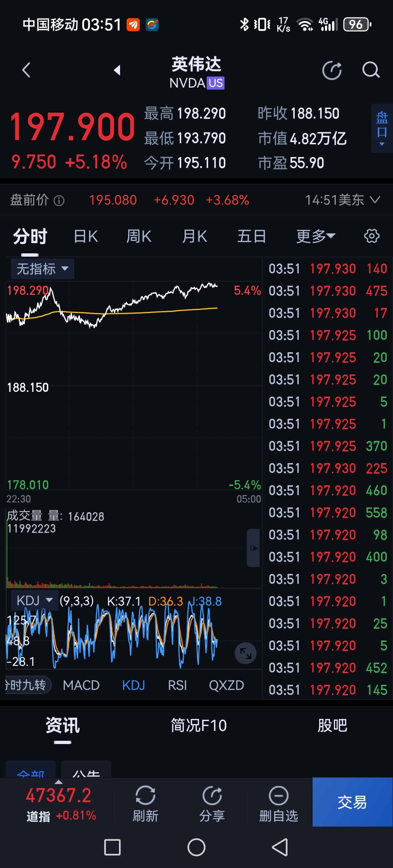The image size is (393, 868).
Task: Tap pre-market price 195.080
Action: click(x=113, y=200)
